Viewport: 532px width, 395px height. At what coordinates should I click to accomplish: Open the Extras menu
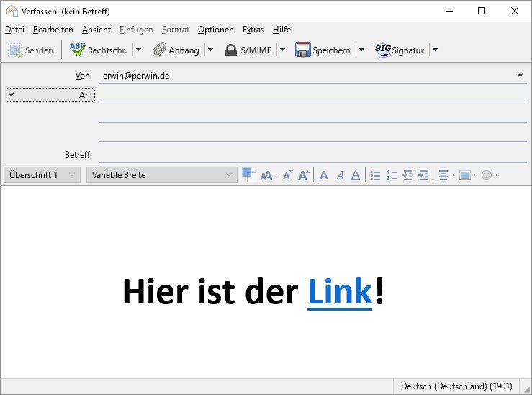click(253, 30)
